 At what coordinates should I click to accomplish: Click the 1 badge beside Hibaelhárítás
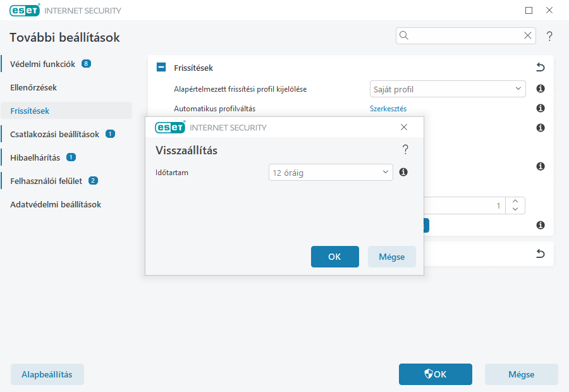[x=71, y=157]
